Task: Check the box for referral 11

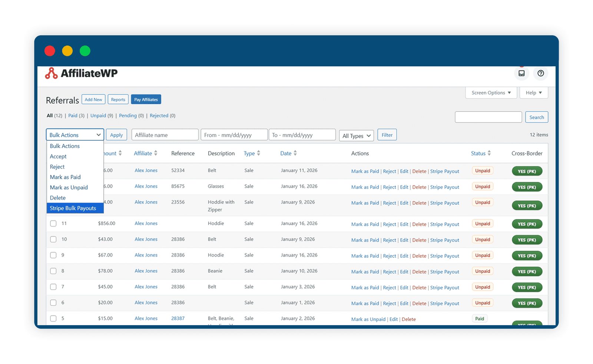Action: click(53, 224)
